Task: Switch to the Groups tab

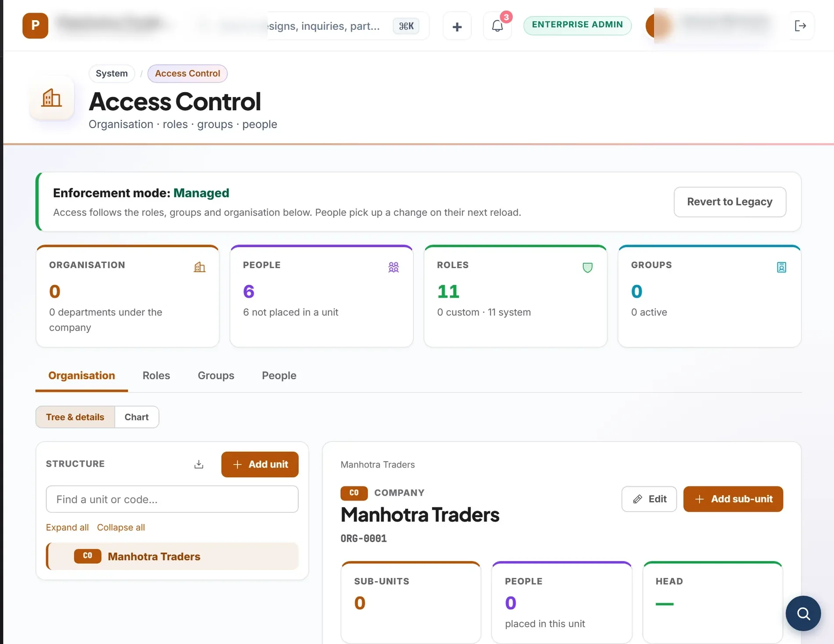Action: click(216, 376)
